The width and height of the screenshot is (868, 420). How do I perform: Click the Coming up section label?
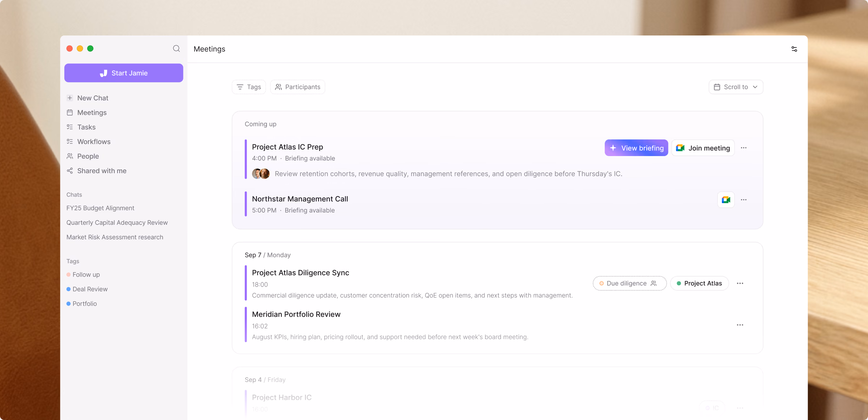(x=260, y=124)
